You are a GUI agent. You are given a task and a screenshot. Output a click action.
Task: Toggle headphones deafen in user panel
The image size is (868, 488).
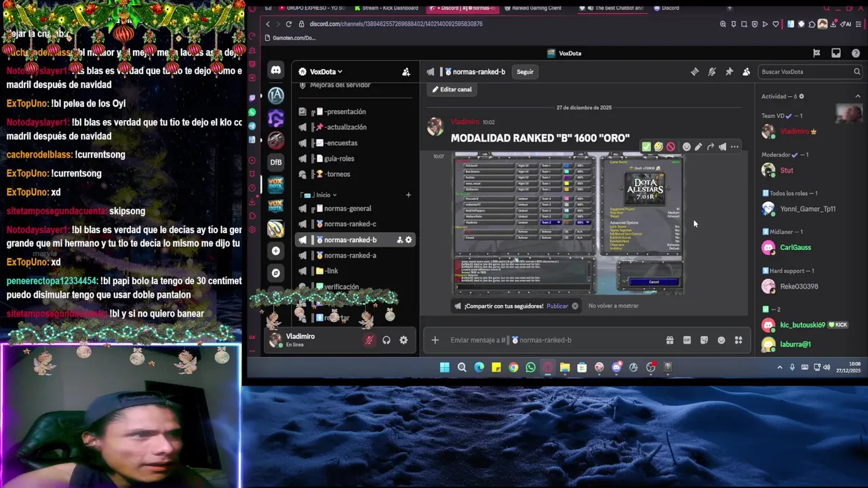pyautogui.click(x=387, y=340)
